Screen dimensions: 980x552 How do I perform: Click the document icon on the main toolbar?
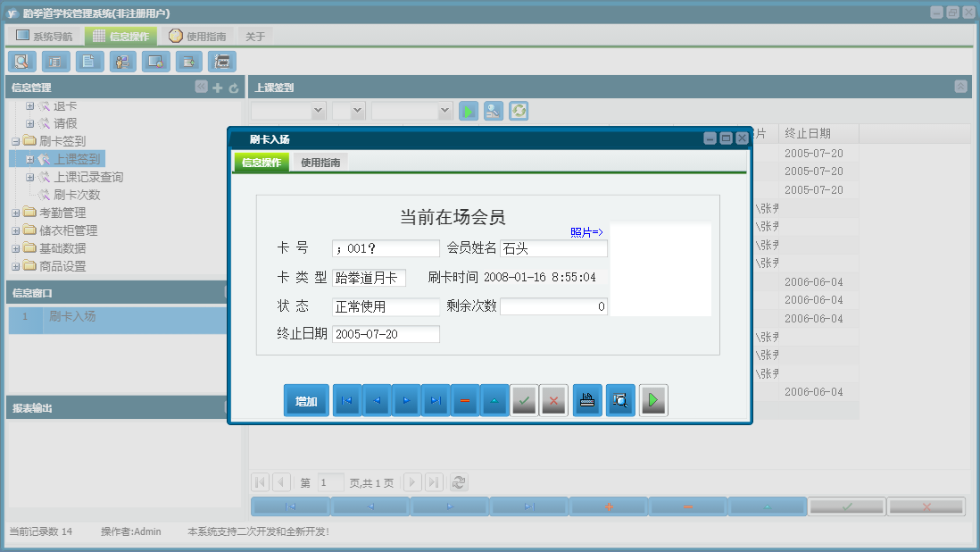coord(88,62)
